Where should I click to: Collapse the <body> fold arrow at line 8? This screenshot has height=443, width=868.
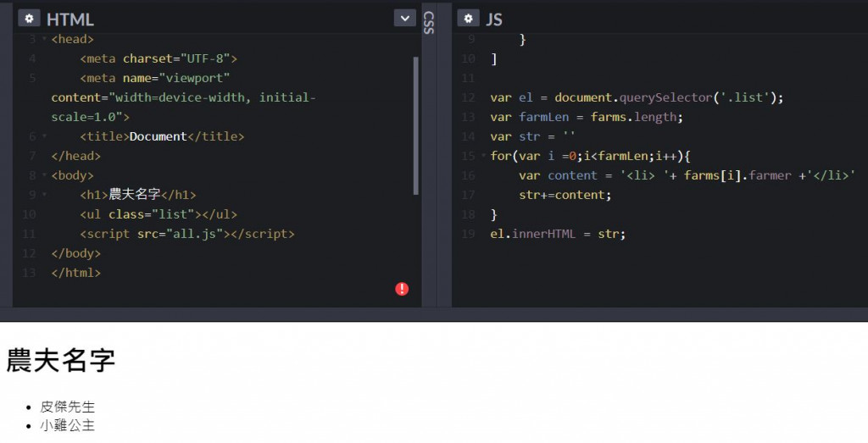(x=44, y=175)
